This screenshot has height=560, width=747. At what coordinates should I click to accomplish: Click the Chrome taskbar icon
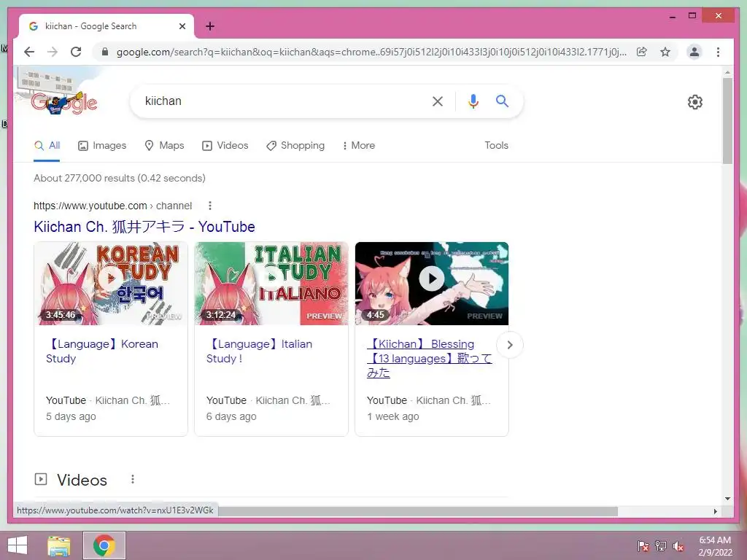(x=104, y=545)
